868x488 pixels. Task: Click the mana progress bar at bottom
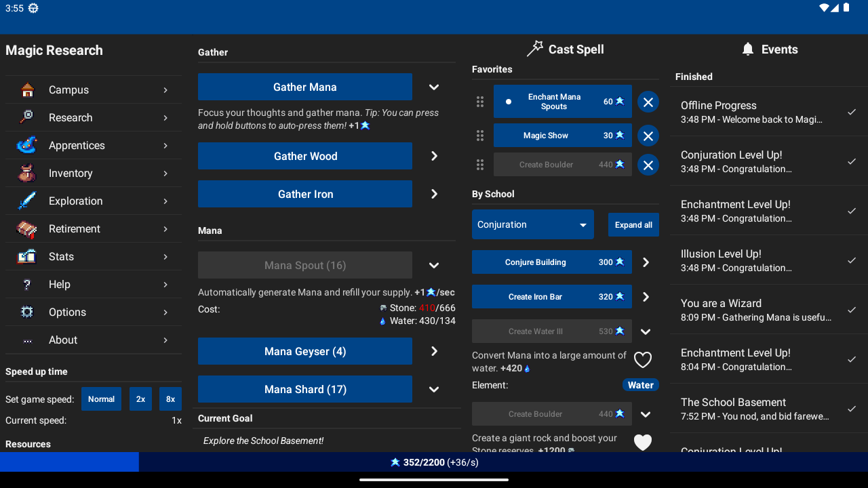(x=434, y=462)
